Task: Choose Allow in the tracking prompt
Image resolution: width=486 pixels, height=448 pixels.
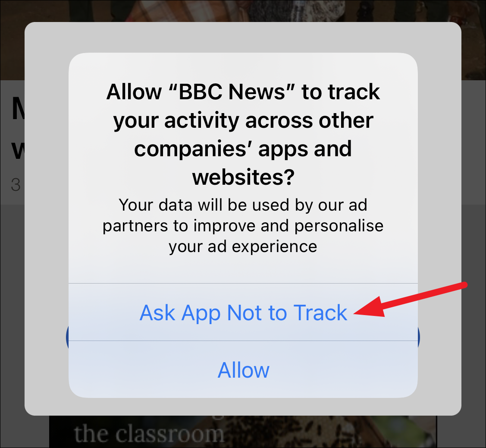Action: coord(243,369)
